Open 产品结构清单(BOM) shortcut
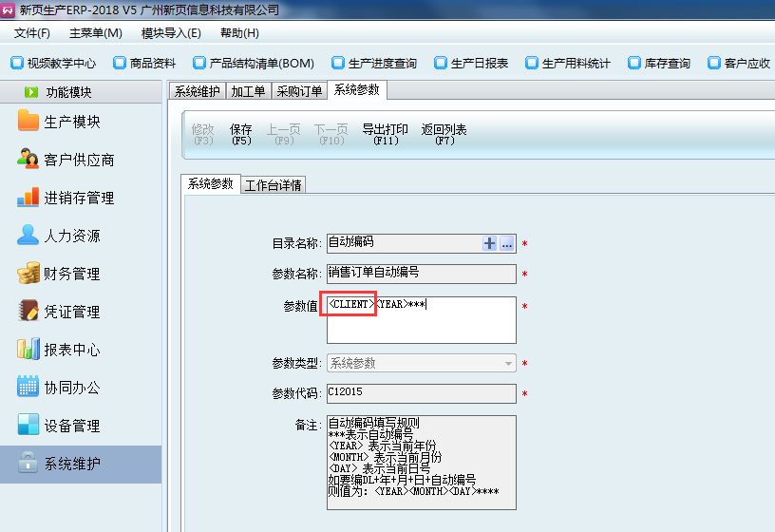The width and height of the screenshot is (775, 532). 253,64
